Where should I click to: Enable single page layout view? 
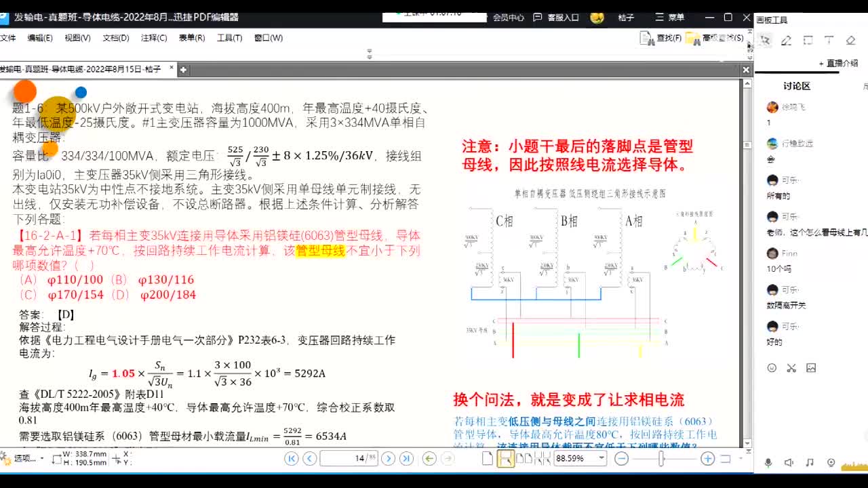click(x=488, y=459)
